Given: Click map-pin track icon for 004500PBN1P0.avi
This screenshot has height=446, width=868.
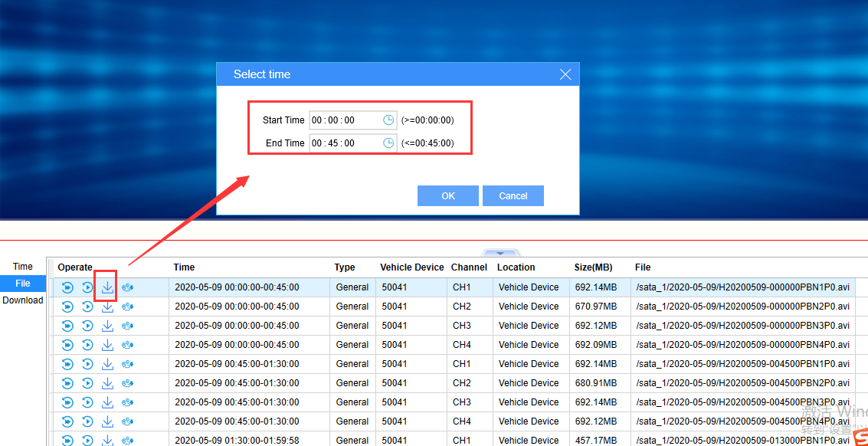Looking at the screenshot, I should (x=128, y=364).
